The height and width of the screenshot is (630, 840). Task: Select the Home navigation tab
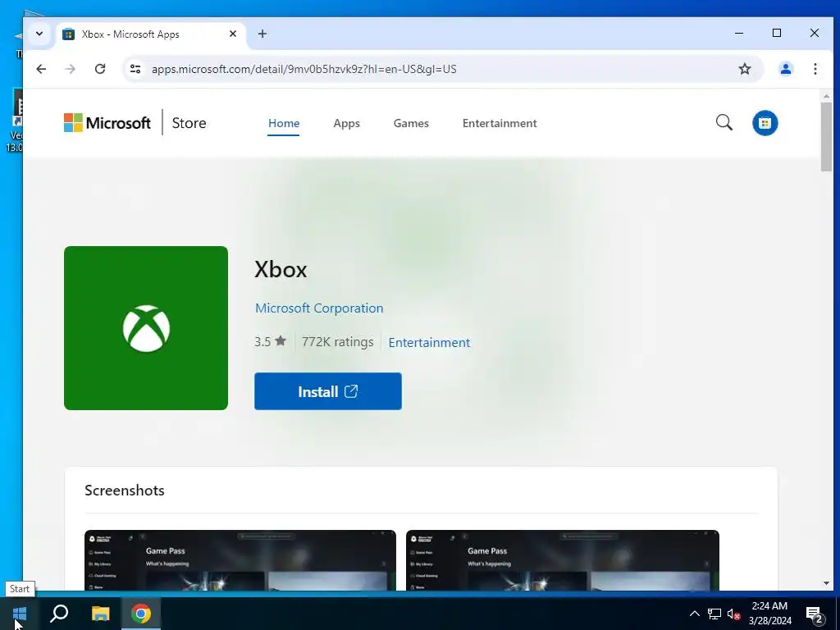283,123
